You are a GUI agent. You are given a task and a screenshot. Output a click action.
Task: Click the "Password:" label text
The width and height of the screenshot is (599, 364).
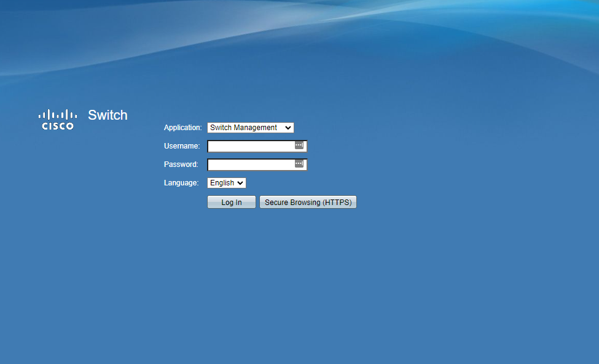181,165
